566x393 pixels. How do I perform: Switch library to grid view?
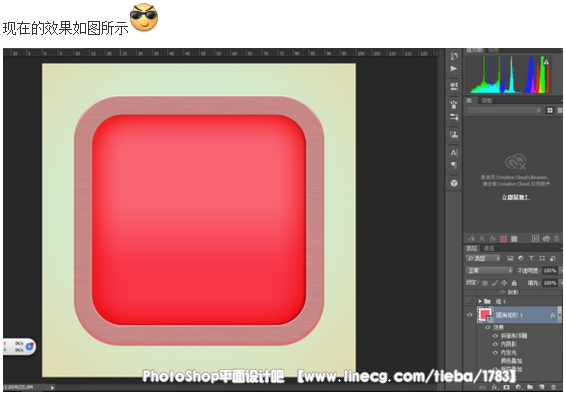coord(550,110)
